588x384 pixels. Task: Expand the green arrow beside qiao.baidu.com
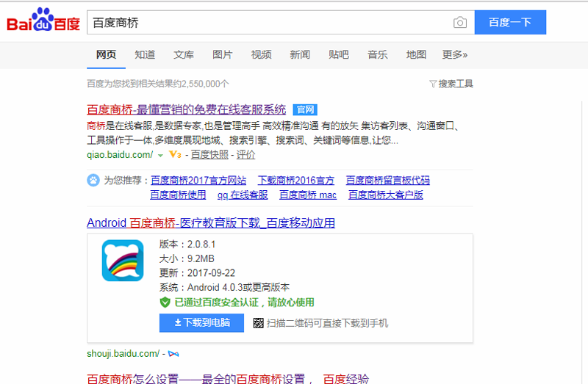pyautogui.click(x=160, y=156)
